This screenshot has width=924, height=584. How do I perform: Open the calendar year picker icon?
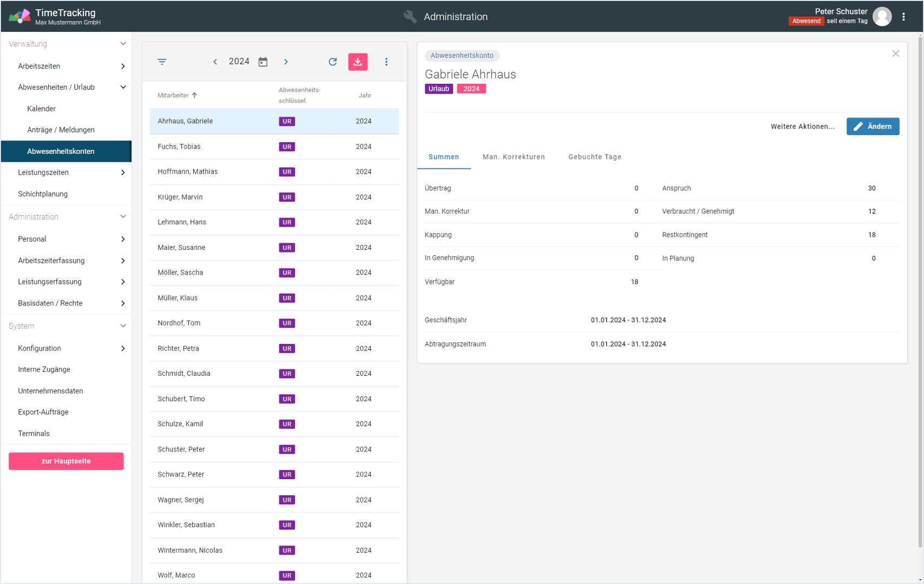(263, 62)
